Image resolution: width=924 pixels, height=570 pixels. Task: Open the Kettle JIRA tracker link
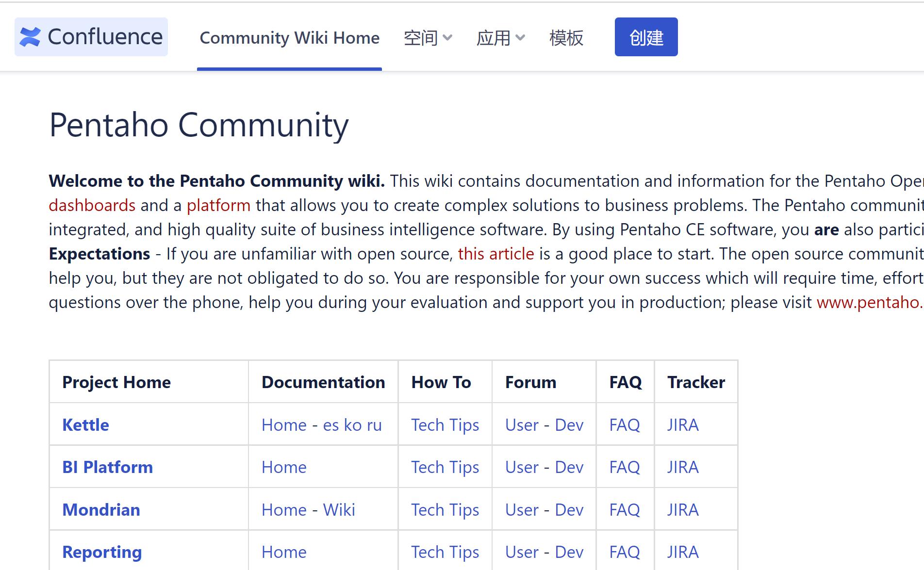click(683, 425)
